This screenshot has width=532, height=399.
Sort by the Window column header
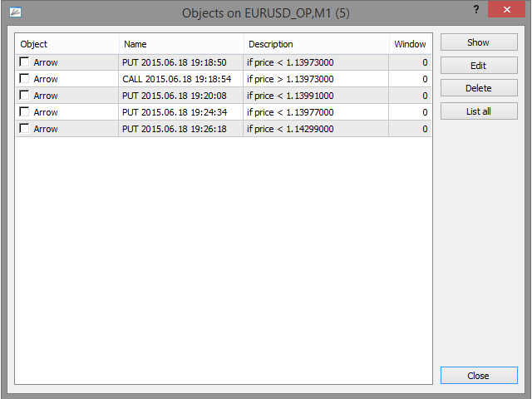click(410, 44)
